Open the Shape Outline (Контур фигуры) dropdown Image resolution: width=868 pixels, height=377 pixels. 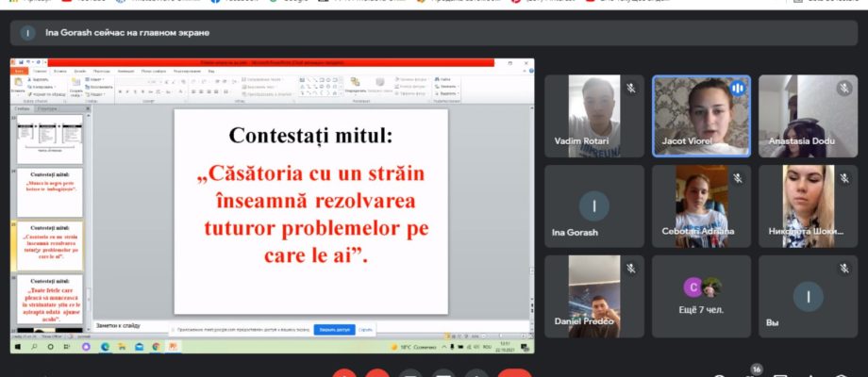[x=410, y=86]
